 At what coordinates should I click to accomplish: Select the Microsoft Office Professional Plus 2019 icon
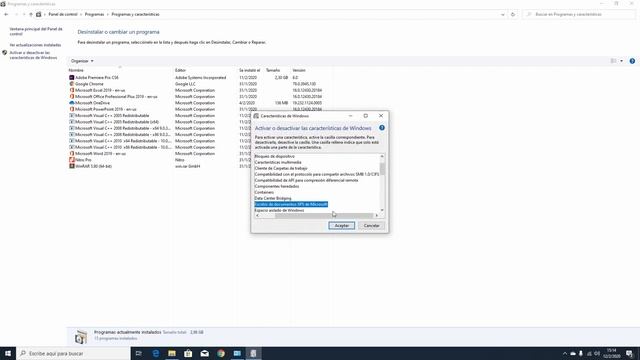pos(72,97)
